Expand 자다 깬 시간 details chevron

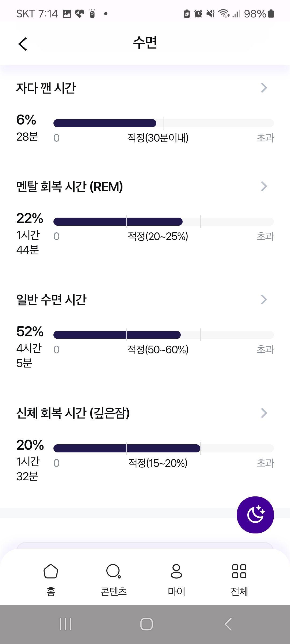click(x=264, y=88)
